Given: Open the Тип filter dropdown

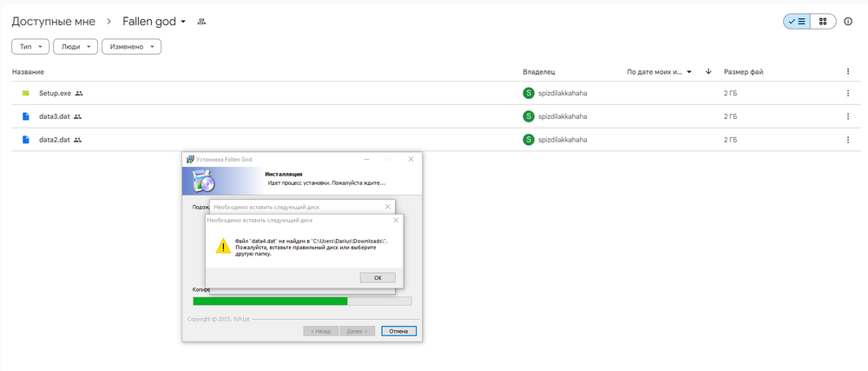Looking at the screenshot, I should tap(30, 47).
